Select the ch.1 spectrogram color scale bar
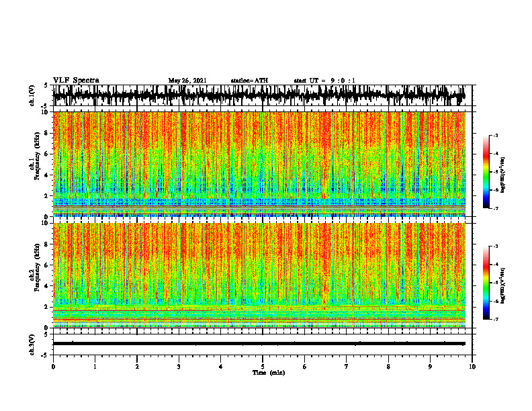Screen dimensions: 532x411 [x=486, y=172]
